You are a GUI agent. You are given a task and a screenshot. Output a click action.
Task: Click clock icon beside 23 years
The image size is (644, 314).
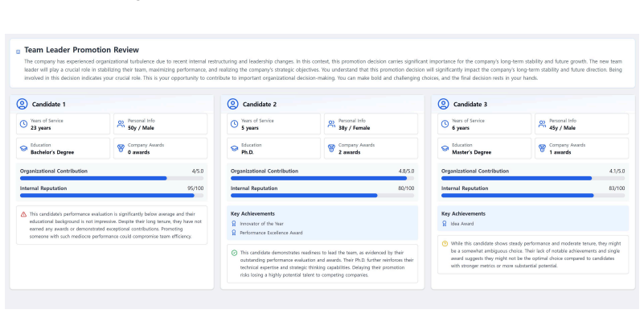[x=24, y=124]
